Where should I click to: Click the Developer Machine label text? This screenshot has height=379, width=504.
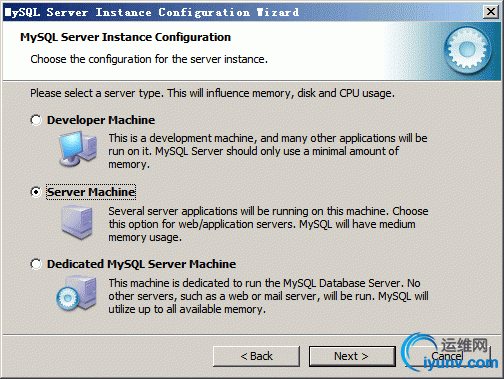point(101,120)
